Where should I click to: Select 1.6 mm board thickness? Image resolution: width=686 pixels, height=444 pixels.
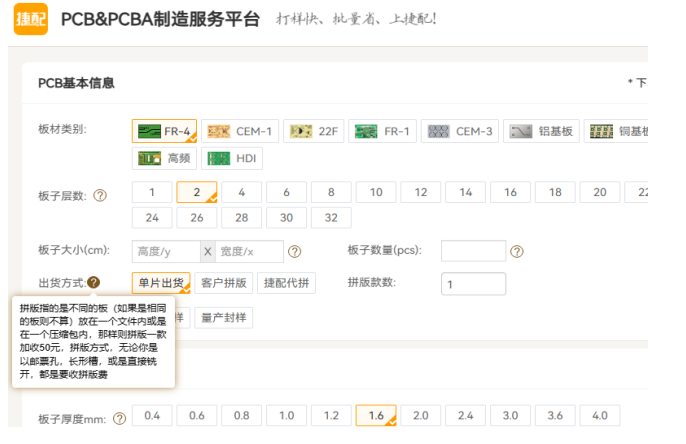pos(375,416)
